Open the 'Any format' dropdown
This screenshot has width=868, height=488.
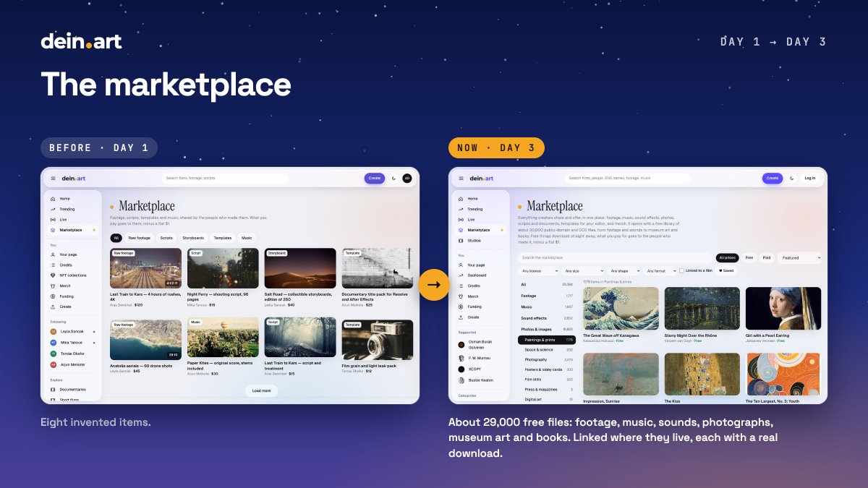click(x=660, y=270)
